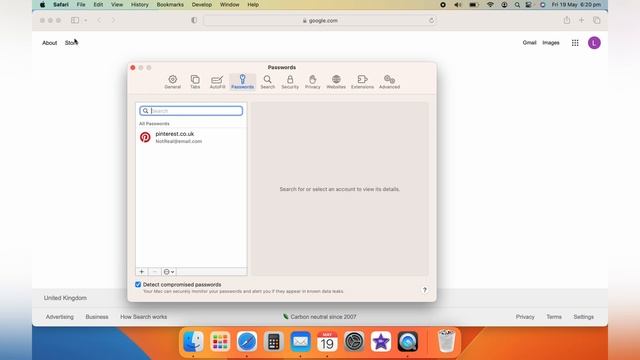Open the Apple menu
This screenshot has width=640, height=360.
(x=42, y=4)
